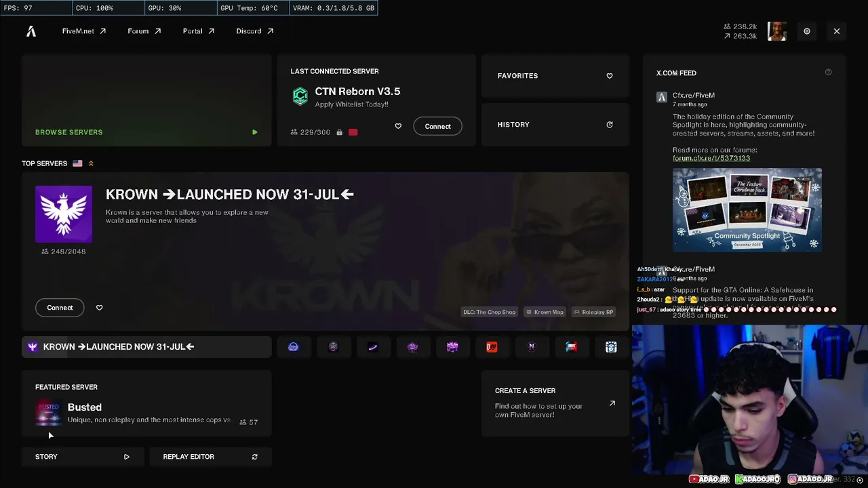868x488 pixels.
Task: Click the Busted 57 player count
Action: (x=249, y=422)
